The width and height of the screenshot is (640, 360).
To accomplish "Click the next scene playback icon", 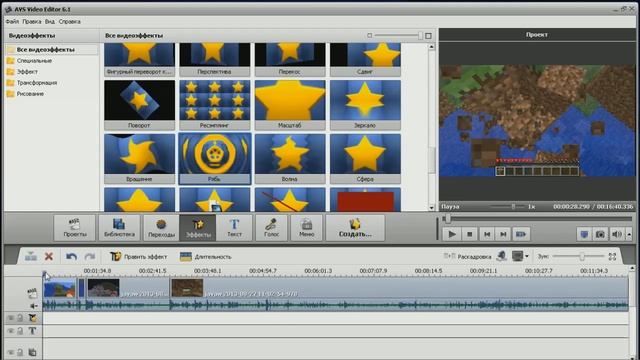I will click(x=521, y=234).
